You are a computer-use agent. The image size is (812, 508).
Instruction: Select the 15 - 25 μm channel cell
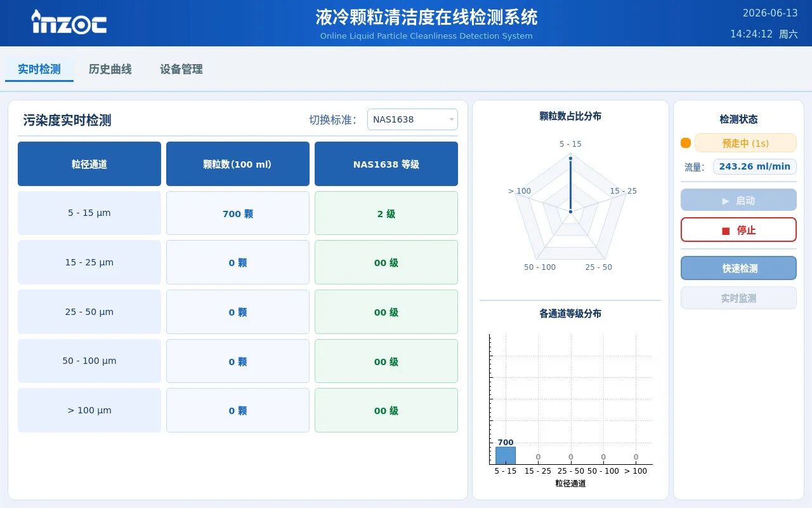pos(89,262)
